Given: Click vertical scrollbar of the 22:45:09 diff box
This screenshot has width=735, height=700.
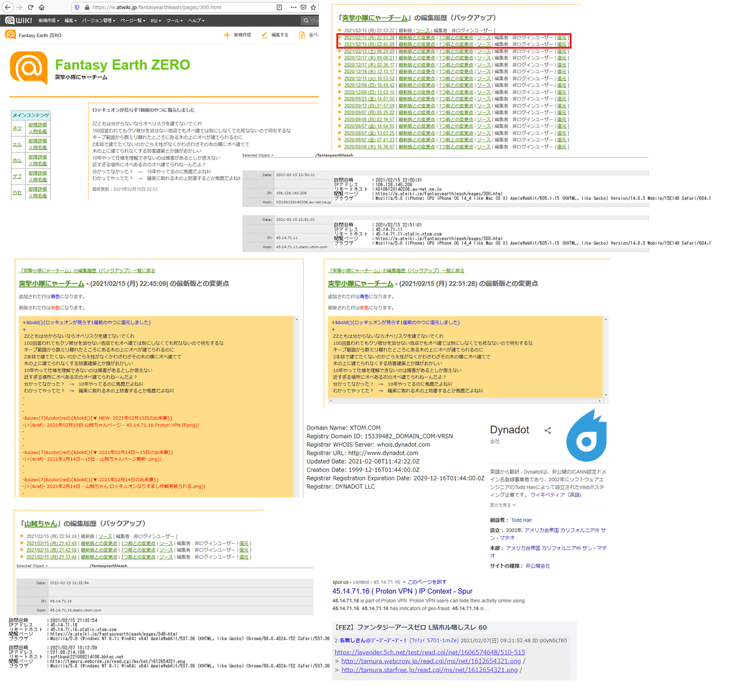Looking at the screenshot, I should [x=297, y=407].
